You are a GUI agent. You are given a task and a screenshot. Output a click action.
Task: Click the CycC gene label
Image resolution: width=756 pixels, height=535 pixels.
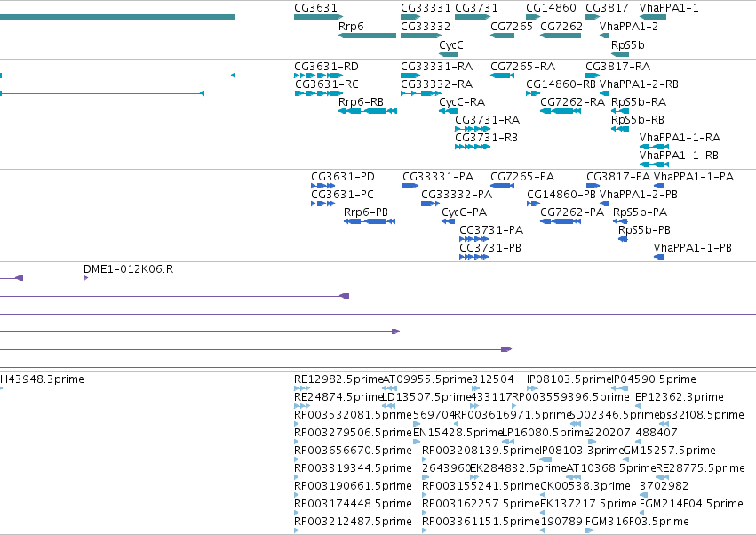451,44
